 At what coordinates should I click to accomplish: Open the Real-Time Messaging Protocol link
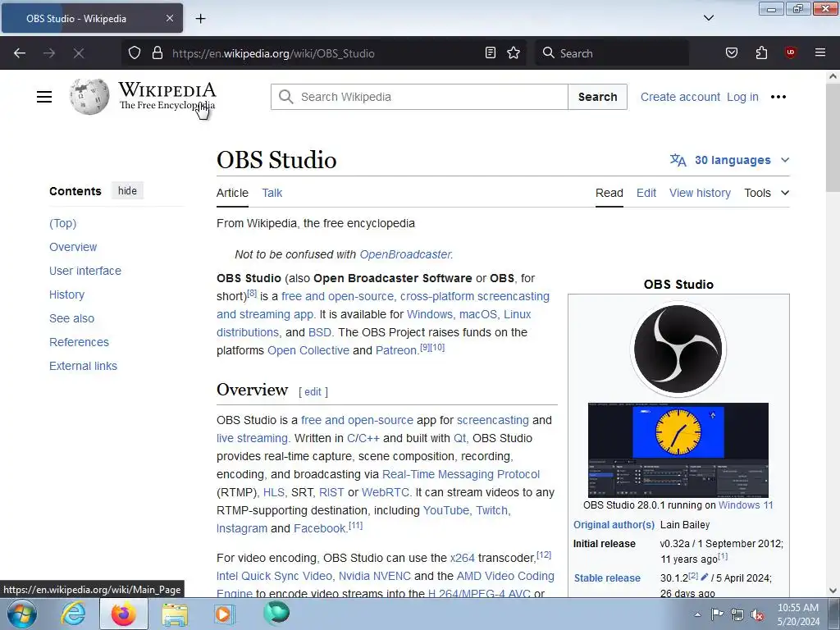pos(461,474)
